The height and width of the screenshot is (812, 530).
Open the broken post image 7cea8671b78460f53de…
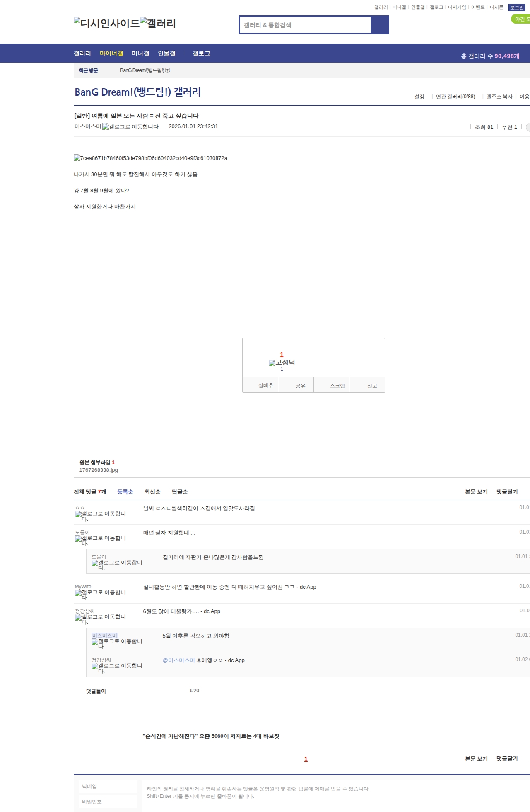tap(150, 158)
